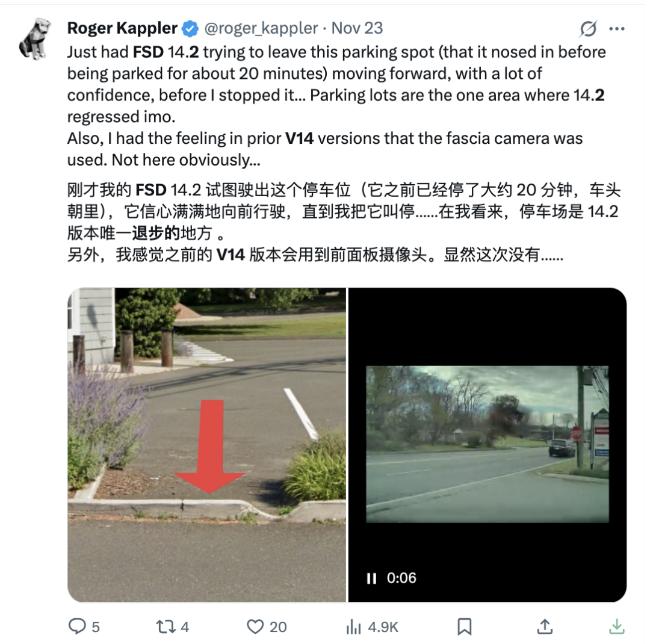Download media with green arrow icon

pos(616,626)
